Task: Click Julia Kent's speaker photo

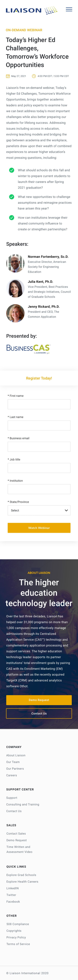Action: (15, 288)
